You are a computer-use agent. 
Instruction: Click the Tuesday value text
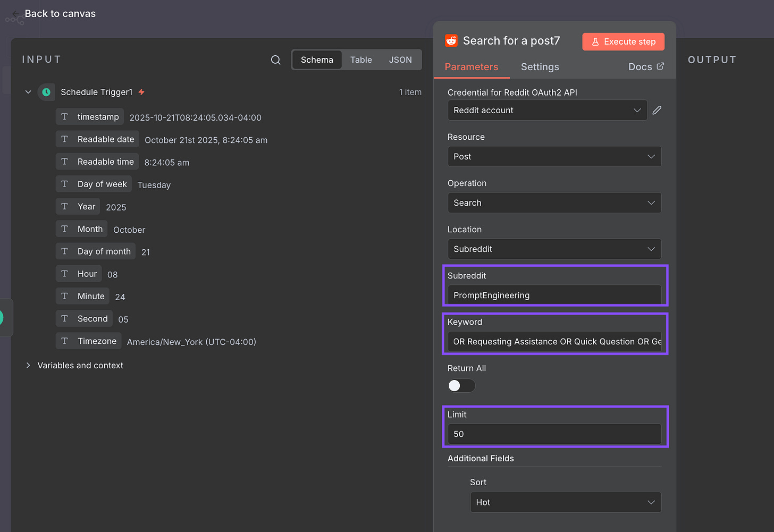click(x=154, y=185)
